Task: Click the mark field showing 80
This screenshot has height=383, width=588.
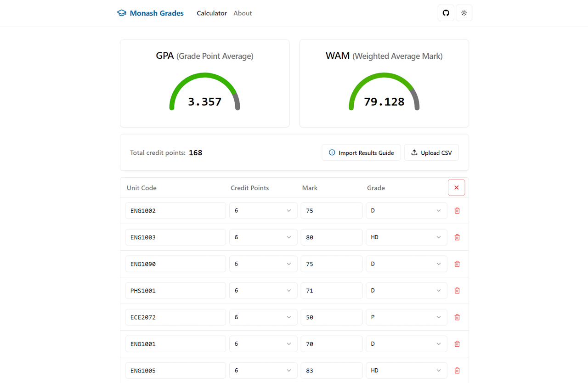Action: click(332, 237)
